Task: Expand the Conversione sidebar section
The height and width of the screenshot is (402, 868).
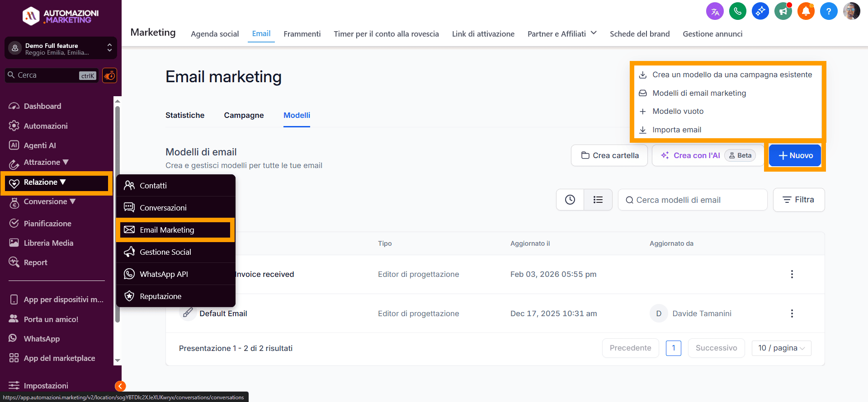Action: [x=49, y=202]
